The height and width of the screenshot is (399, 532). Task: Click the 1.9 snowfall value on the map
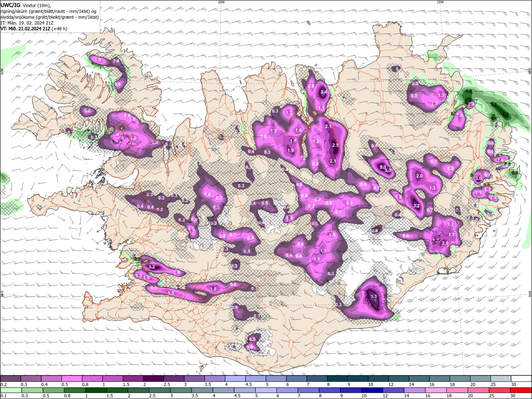click(291, 150)
